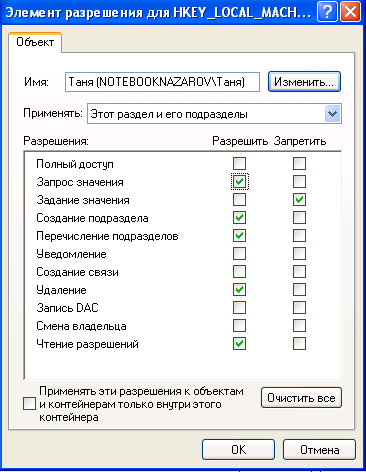Confirm with the OK button

click(239, 450)
